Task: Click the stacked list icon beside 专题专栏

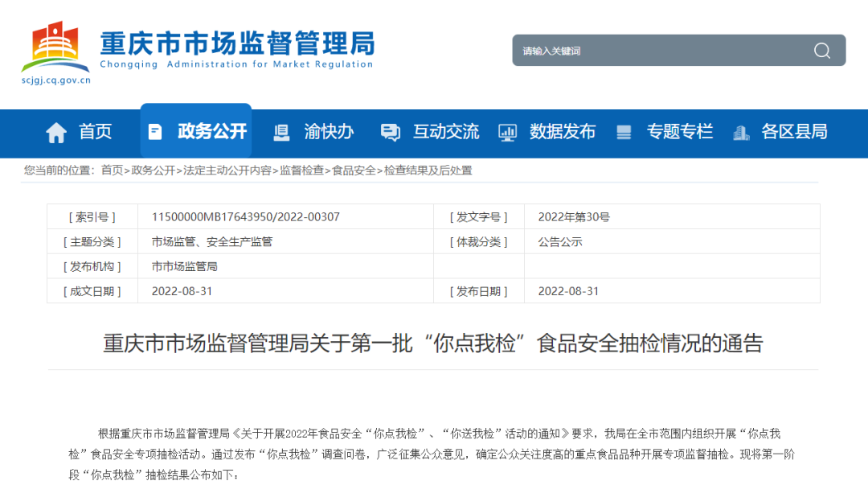Action: pyautogui.click(x=624, y=133)
